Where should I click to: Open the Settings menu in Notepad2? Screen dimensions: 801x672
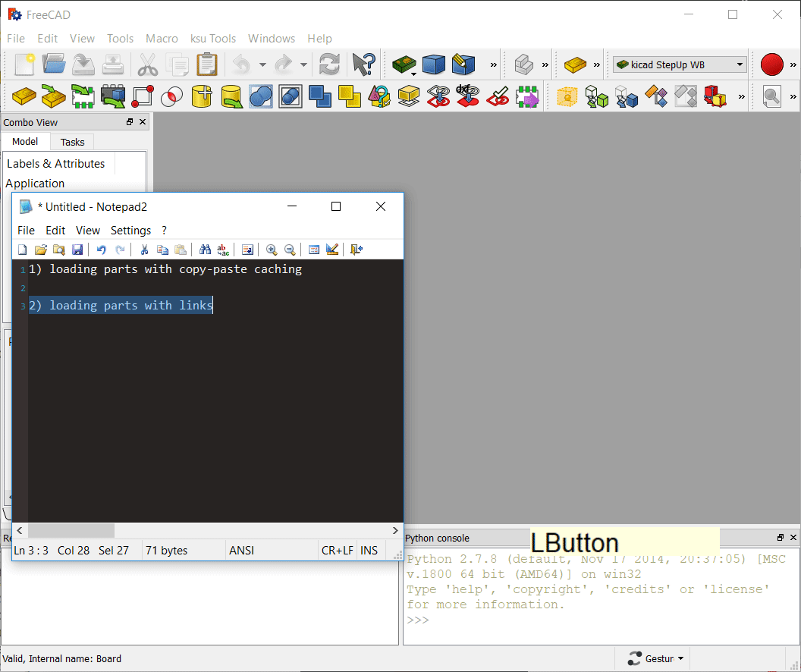pyautogui.click(x=130, y=231)
